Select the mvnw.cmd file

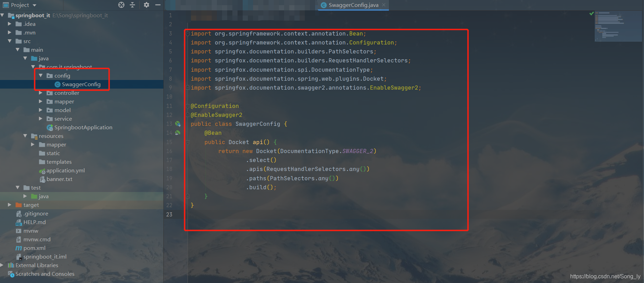pos(37,240)
